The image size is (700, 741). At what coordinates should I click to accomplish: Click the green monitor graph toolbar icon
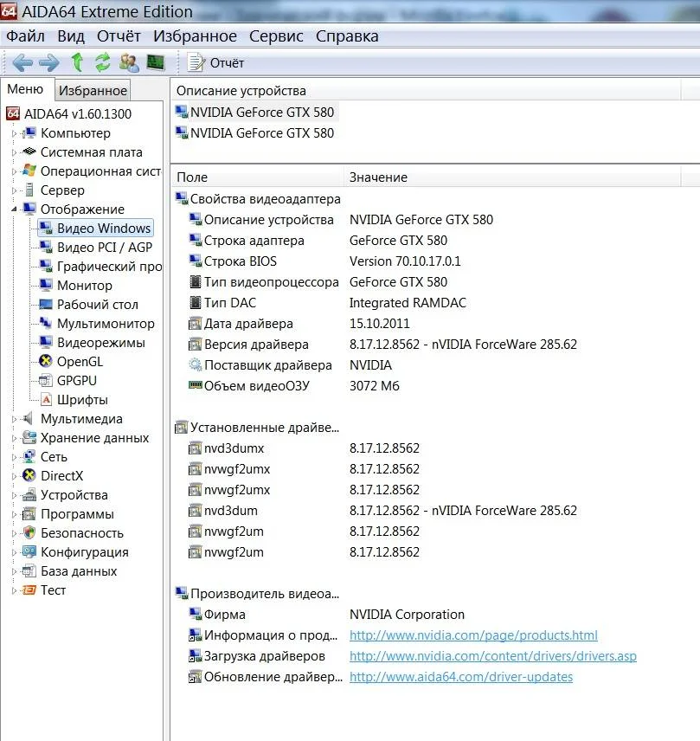[x=155, y=62]
